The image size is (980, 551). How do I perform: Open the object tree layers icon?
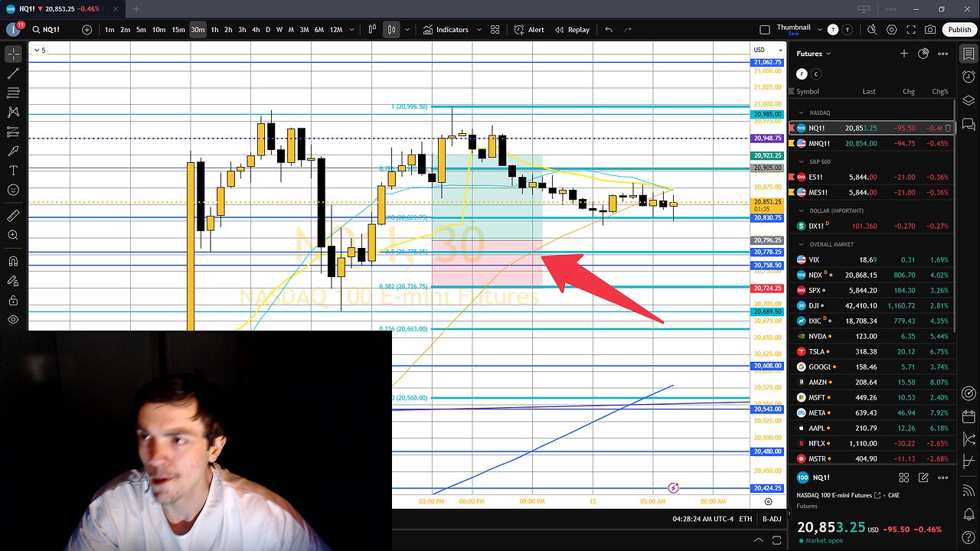click(x=969, y=100)
